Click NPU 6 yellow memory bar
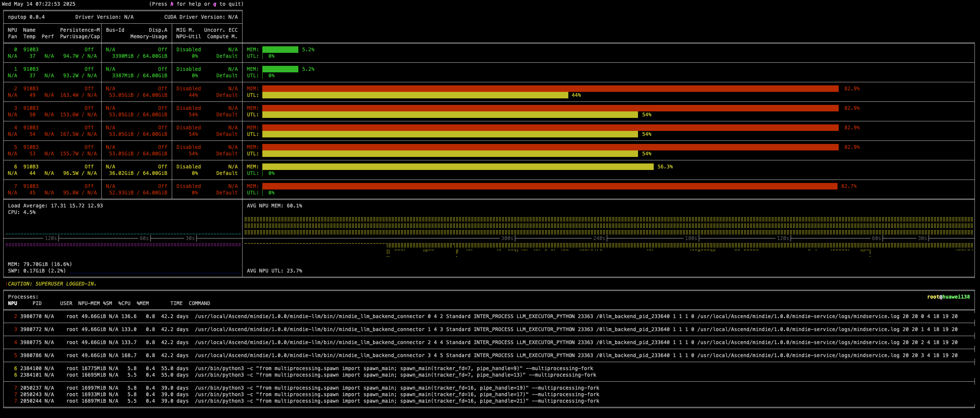980x418 pixels. (x=458, y=167)
